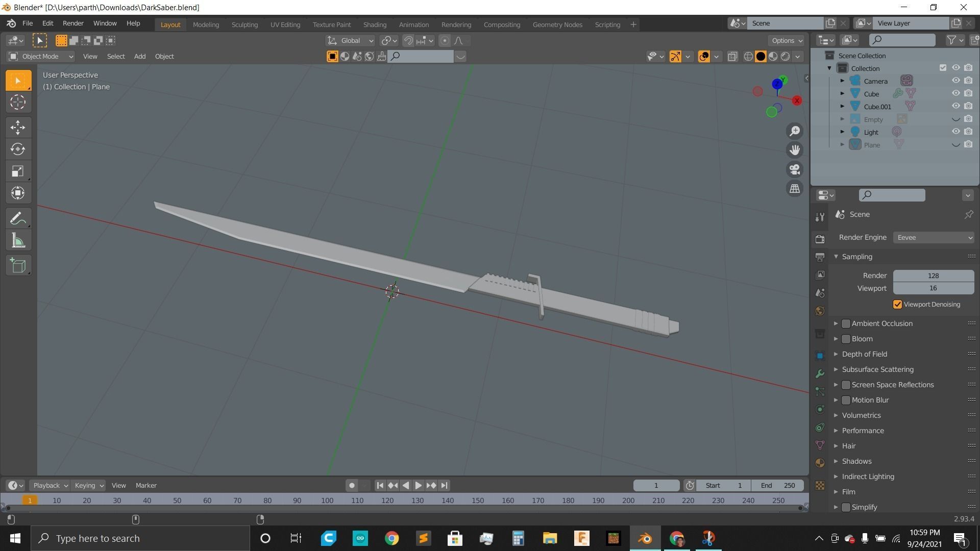
Task: Click the zoom magnifier viewport gizmo
Action: pyautogui.click(x=795, y=131)
